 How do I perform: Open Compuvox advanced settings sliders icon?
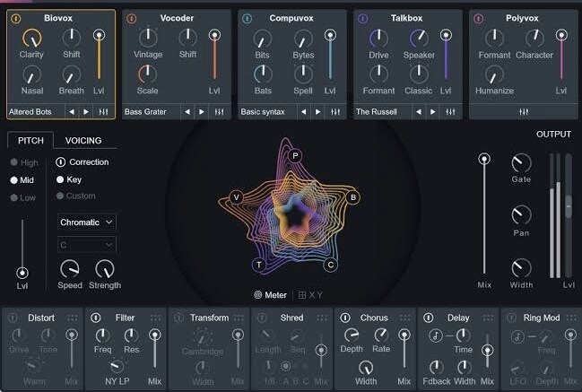tap(335, 112)
